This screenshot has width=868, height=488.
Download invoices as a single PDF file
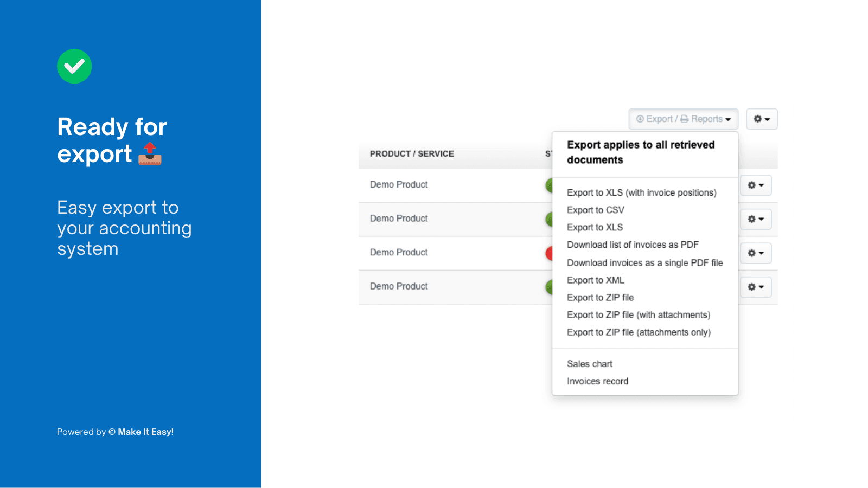tap(644, 263)
